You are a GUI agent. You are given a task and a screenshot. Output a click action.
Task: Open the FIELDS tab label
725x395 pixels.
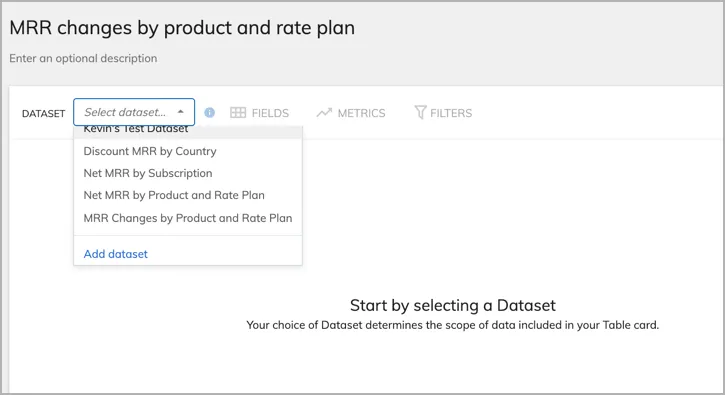tap(270, 113)
